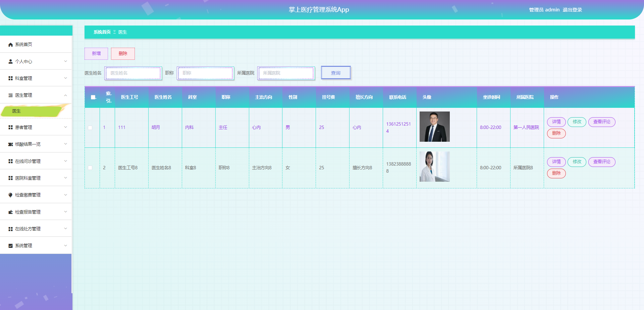Viewport: 644px width, 310px height.
Task: Open the 检查报告管理 menu
Action: (x=36, y=212)
